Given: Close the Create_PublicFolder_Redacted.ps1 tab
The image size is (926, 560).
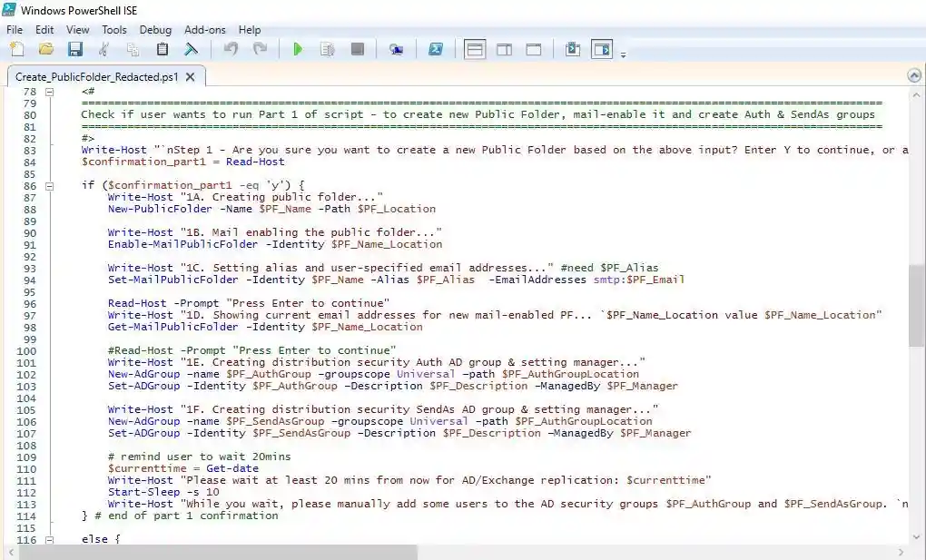Looking at the screenshot, I should [190, 77].
